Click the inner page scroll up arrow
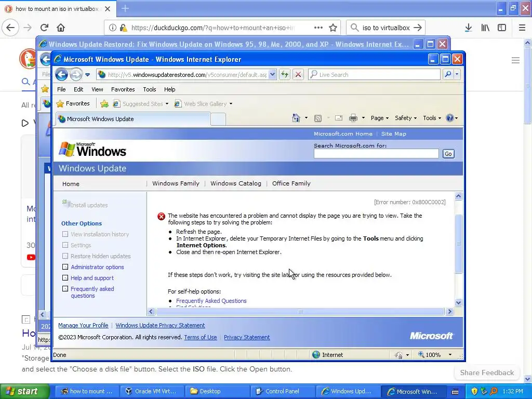Viewport: 532px width, 399px height. pos(458,196)
